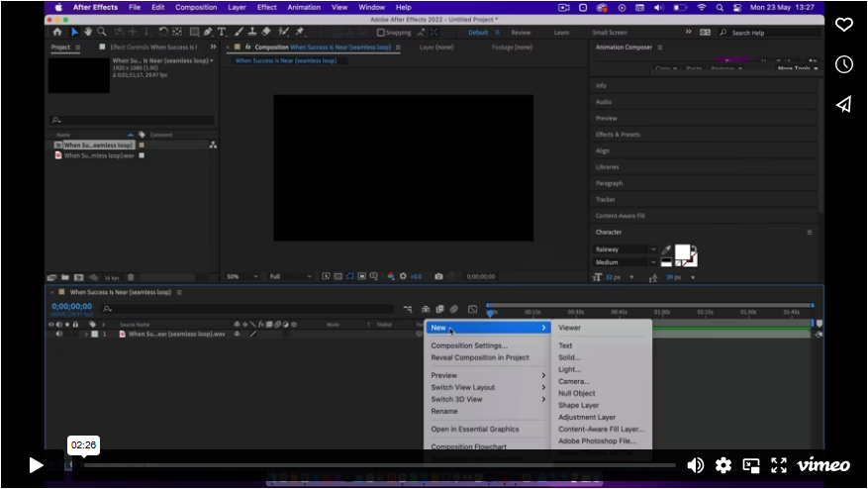Choose Null Object from the New submenu

[576, 393]
